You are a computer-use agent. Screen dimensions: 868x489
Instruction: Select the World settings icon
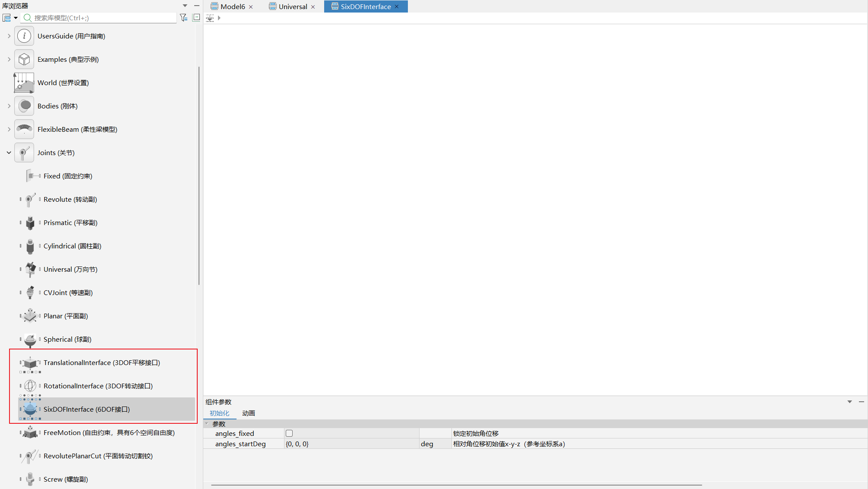point(24,83)
